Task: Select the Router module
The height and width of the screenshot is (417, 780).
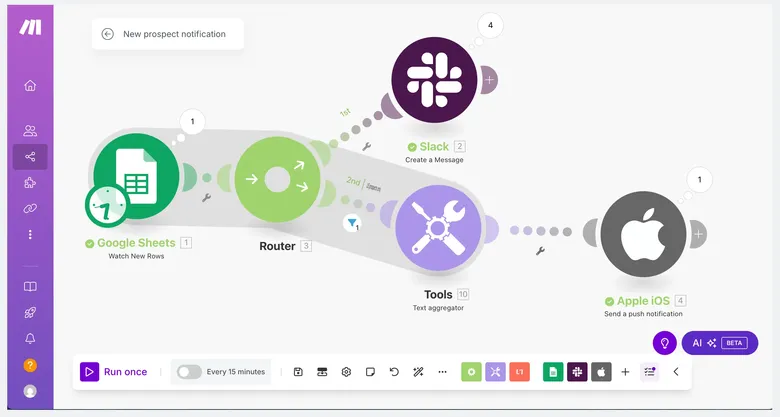Action: [278, 180]
